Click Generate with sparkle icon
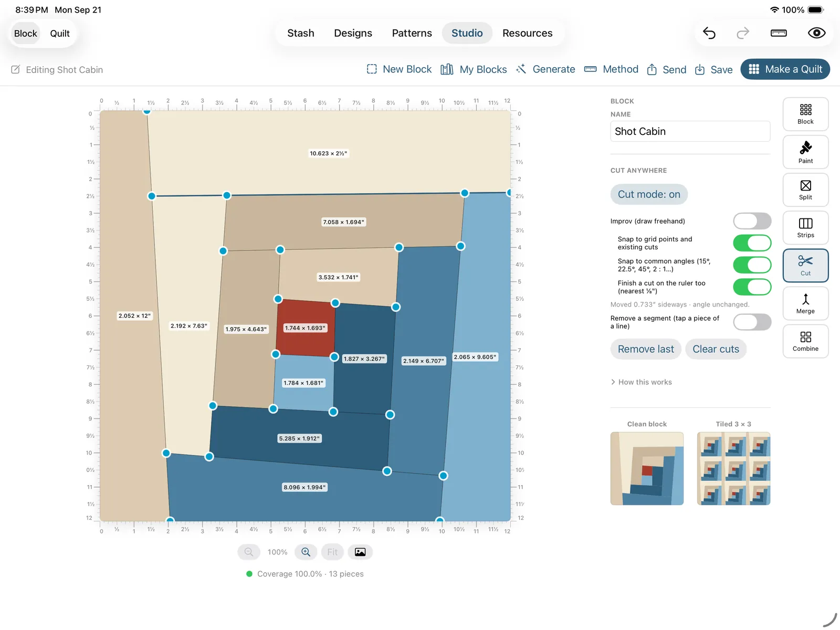 (545, 69)
